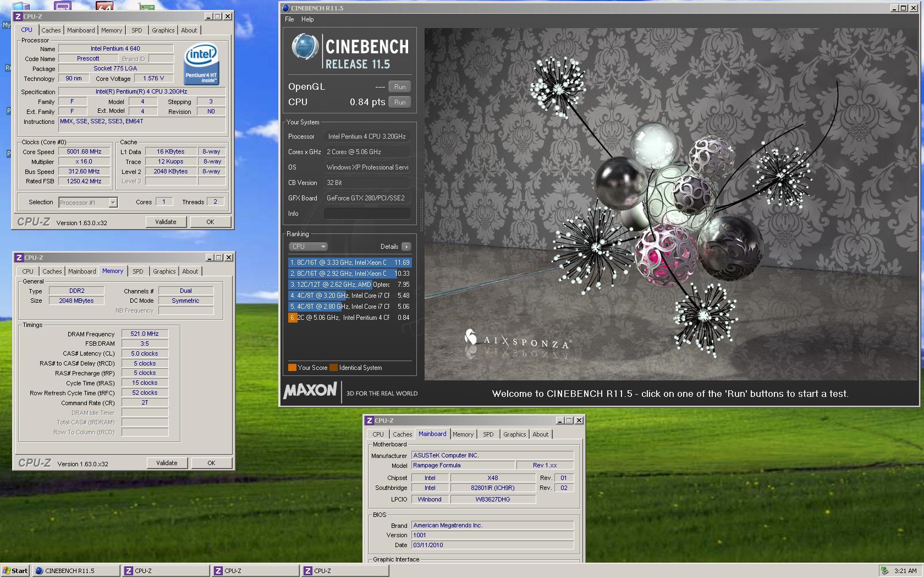Select ranking row 2C @ 5.06 GHz Pentium 4
The height and width of the screenshot is (578, 924).
(x=349, y=318)
